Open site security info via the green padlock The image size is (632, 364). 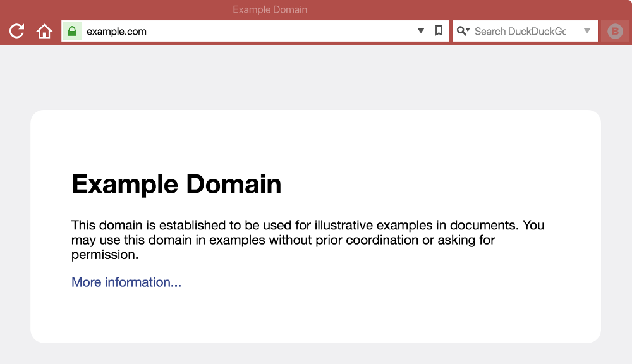pos(73,30)
